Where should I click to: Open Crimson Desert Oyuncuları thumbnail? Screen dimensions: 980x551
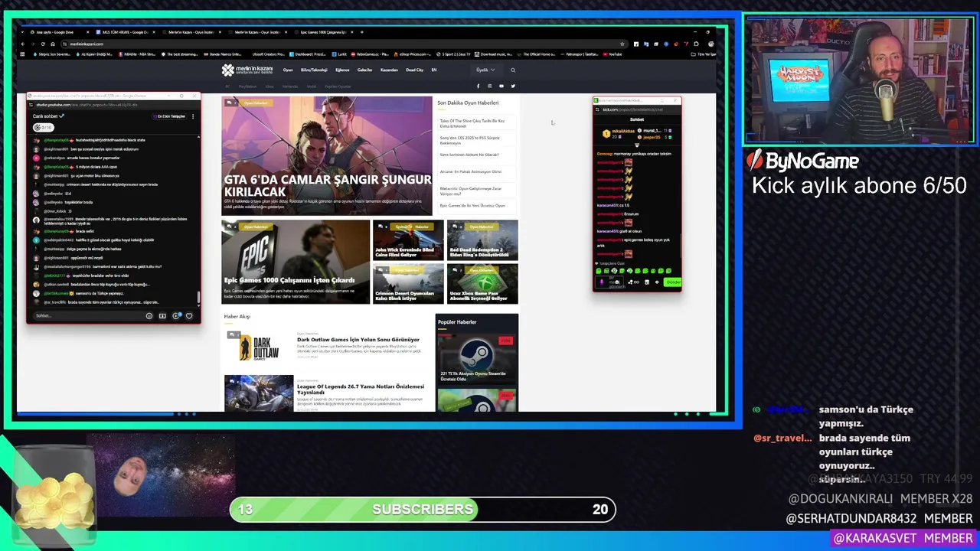408,283
